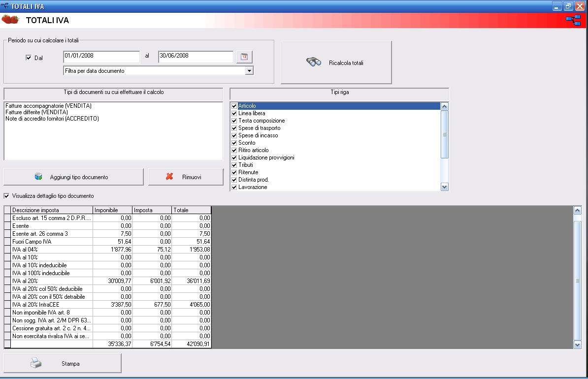Image resolution: width=588 pixels, height=379 pixels.
Task: Toggle Distinta prod. checkbox
Action: [234, 180]
